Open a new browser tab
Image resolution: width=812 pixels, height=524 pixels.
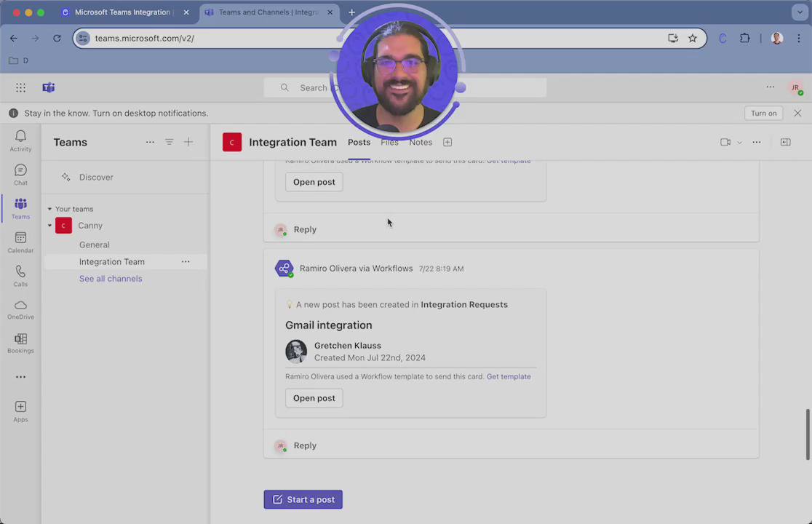pos(351,12)
